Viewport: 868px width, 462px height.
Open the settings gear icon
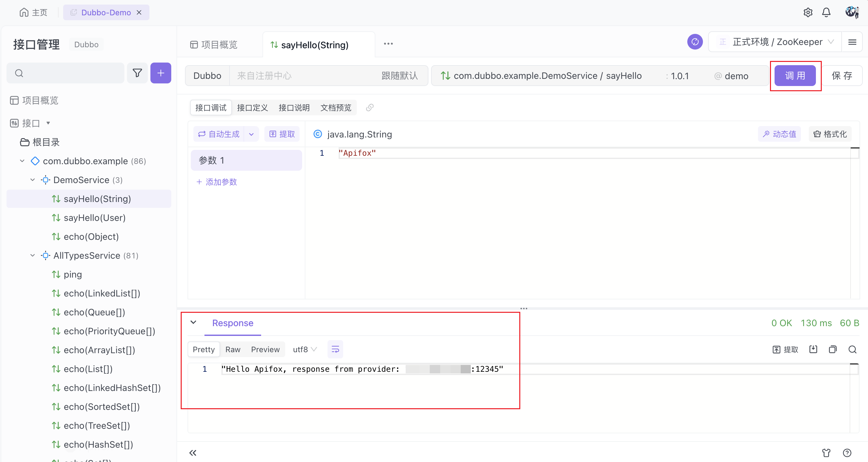point(808,12)
